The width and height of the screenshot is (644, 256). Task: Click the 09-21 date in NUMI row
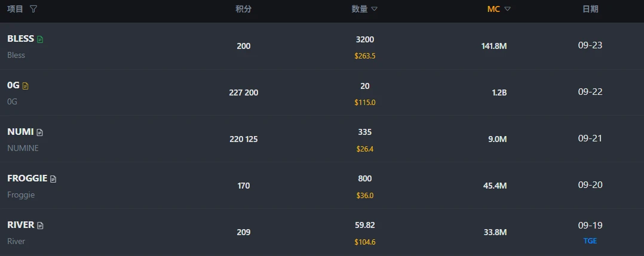(590, 138)
